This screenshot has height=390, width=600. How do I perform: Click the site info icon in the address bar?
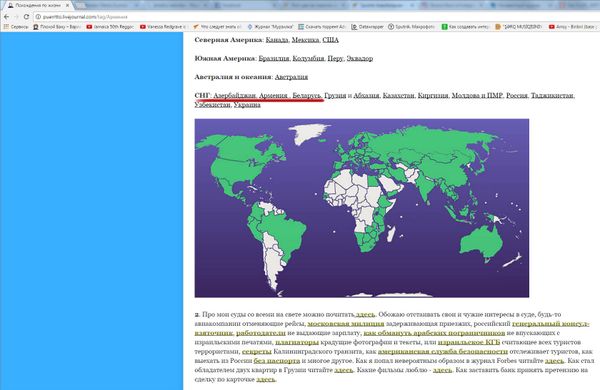click(38, 17)
